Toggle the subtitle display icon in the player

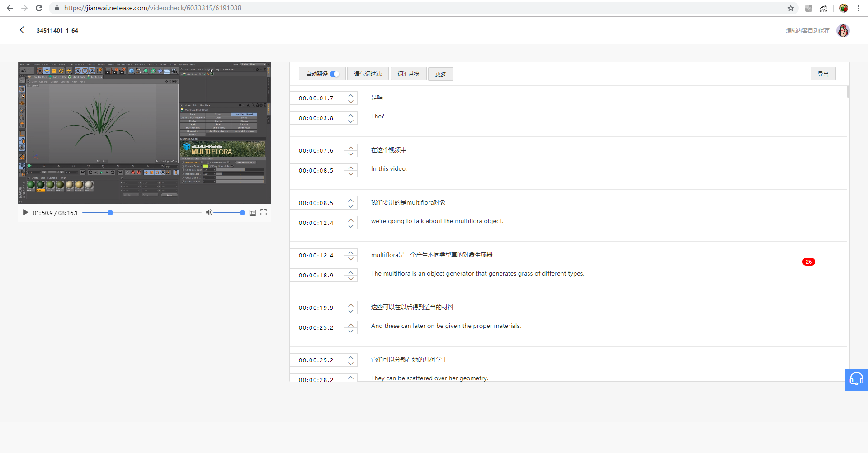253,212
